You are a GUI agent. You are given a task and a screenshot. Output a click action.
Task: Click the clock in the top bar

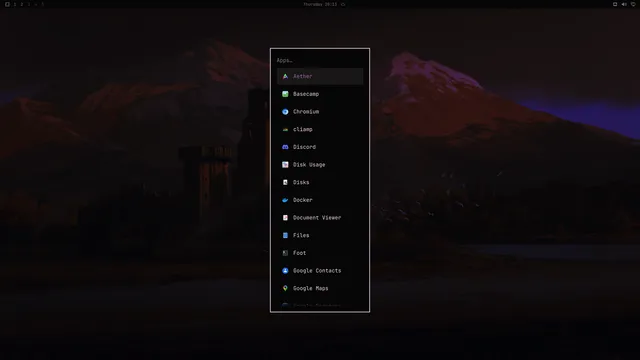(320, 4)
